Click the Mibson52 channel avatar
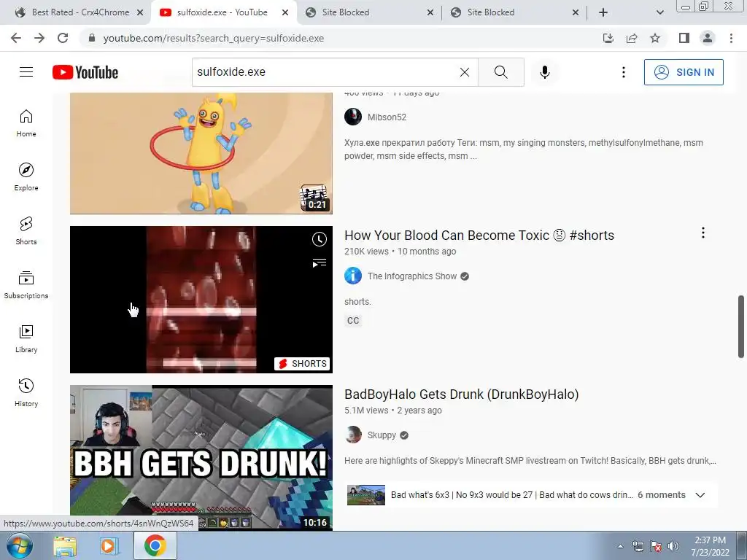 coord(353,117)
